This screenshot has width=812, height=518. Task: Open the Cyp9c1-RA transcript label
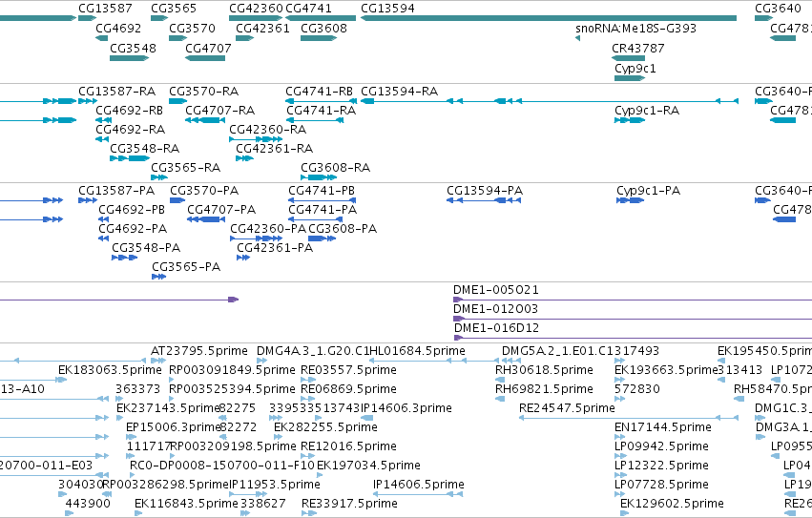pyautogui.click(x=647, y=111)
